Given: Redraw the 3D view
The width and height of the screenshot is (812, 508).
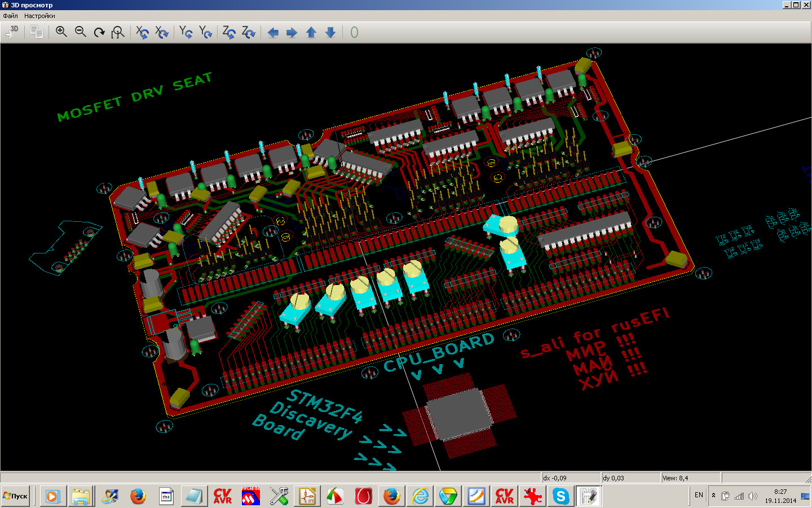Looking at the screenshot, I should click(99, 32).
